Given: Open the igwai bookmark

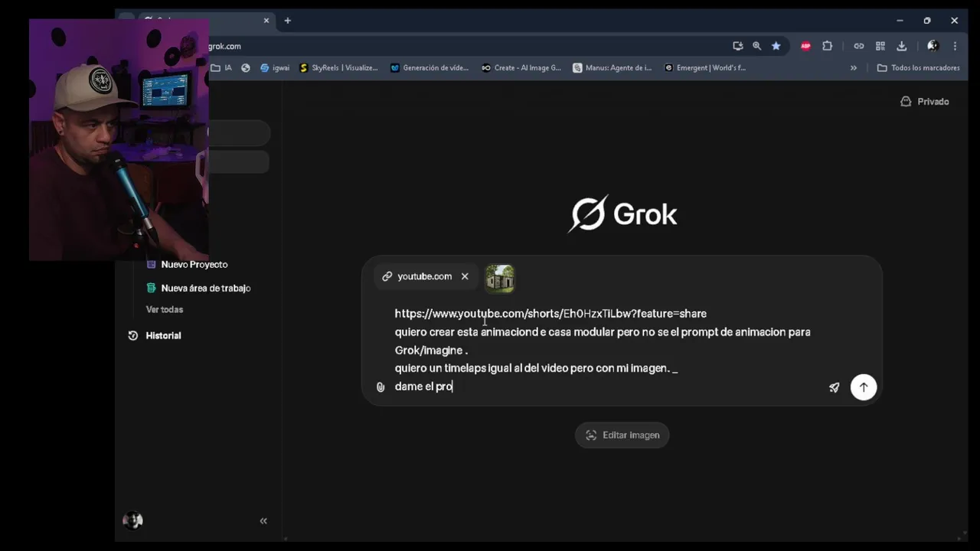Looking at the screenshot, I should pos(275,67).
